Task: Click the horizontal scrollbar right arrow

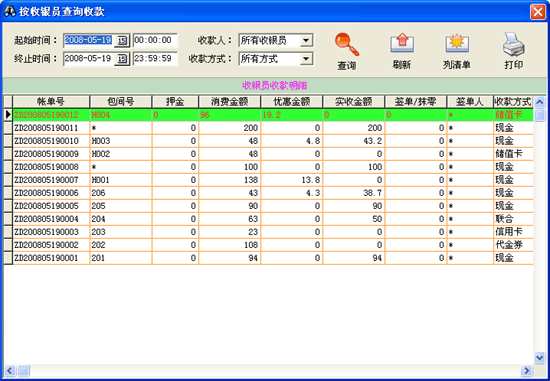Action: pos(526,370)
